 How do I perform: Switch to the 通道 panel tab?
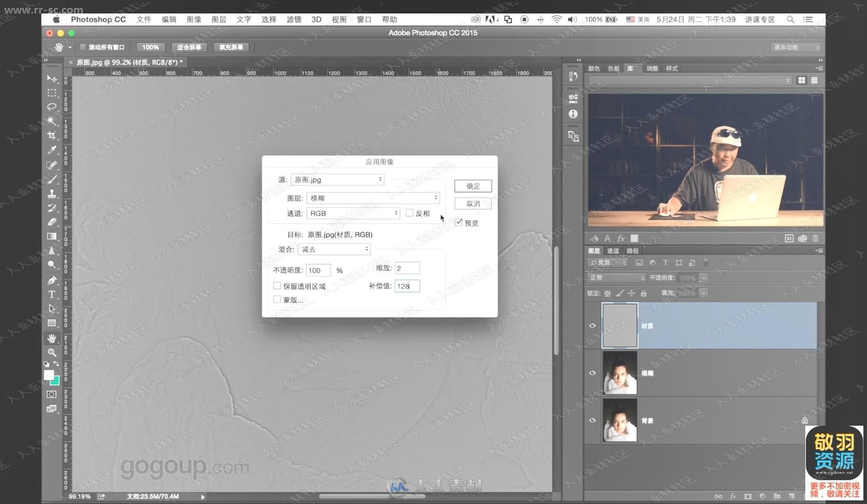pos(613,251)
